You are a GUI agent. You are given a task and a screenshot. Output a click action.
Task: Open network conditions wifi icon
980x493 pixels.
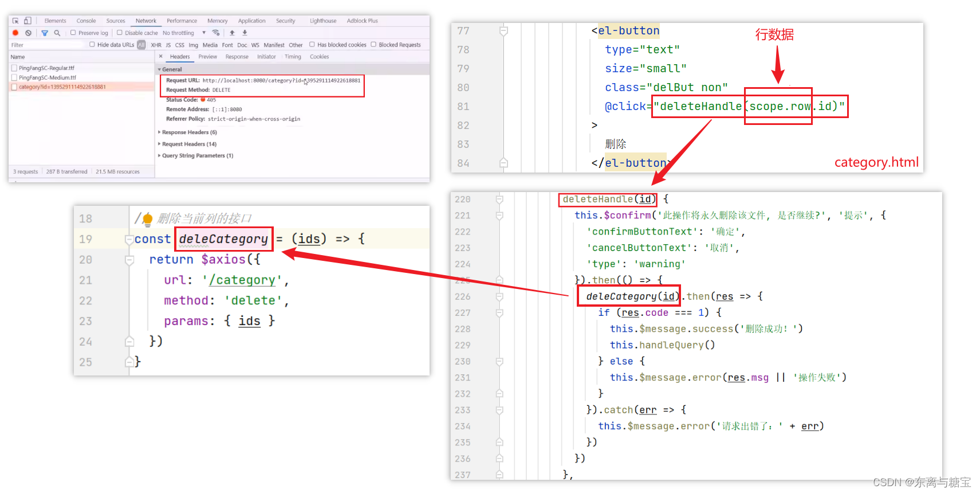point(216,33)
